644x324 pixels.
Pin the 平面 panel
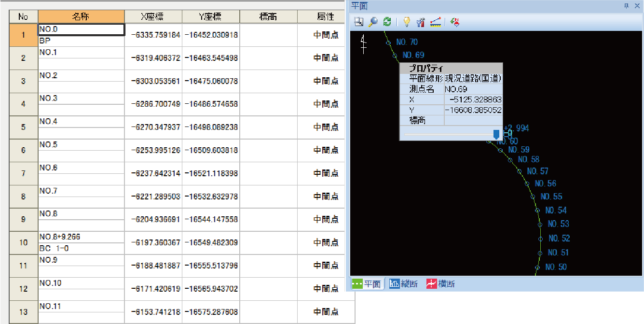[626, 6]
